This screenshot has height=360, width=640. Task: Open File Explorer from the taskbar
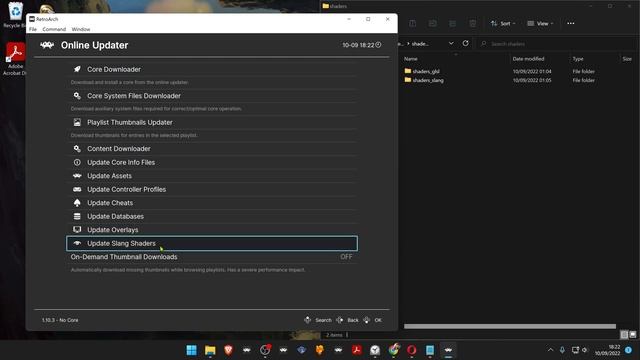pos(210,350)
